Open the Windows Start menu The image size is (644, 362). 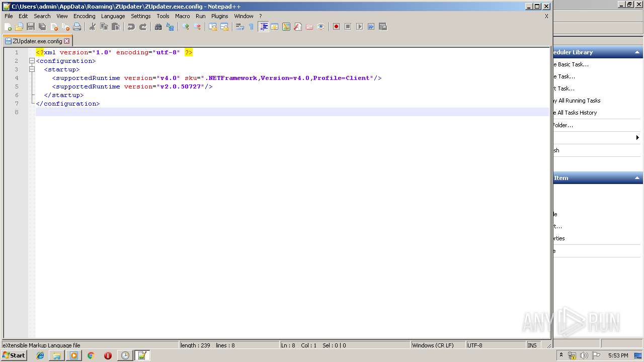[14, 355]
